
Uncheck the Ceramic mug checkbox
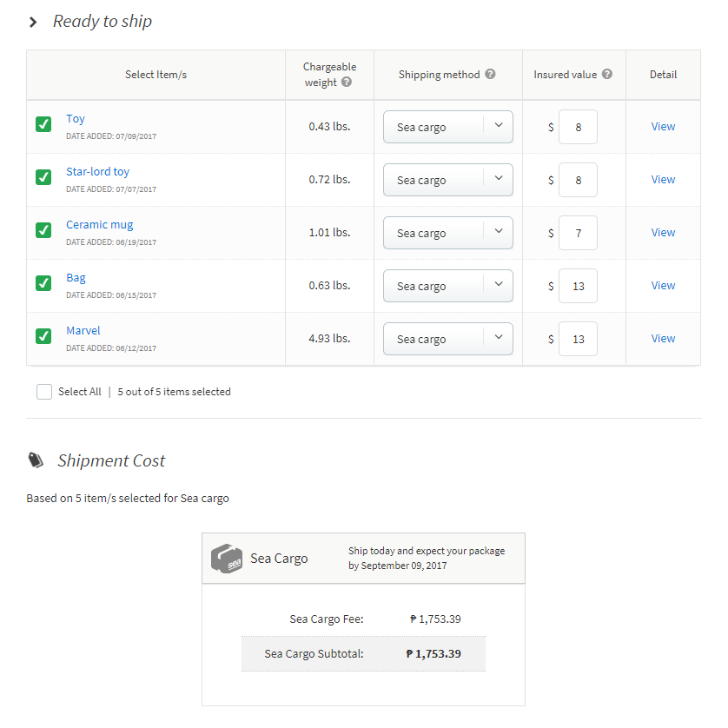pyautogui.click(x=43, y=230)
